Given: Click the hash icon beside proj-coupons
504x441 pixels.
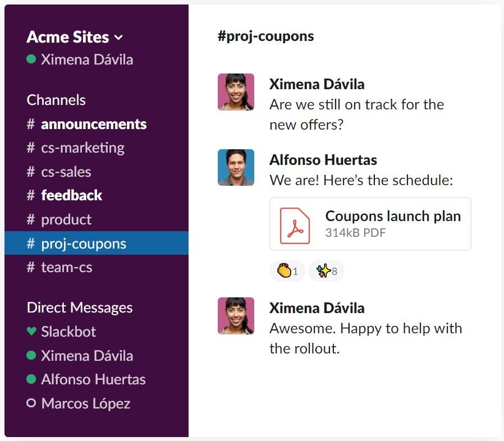Looking at the screenshot, I should 30,243.
